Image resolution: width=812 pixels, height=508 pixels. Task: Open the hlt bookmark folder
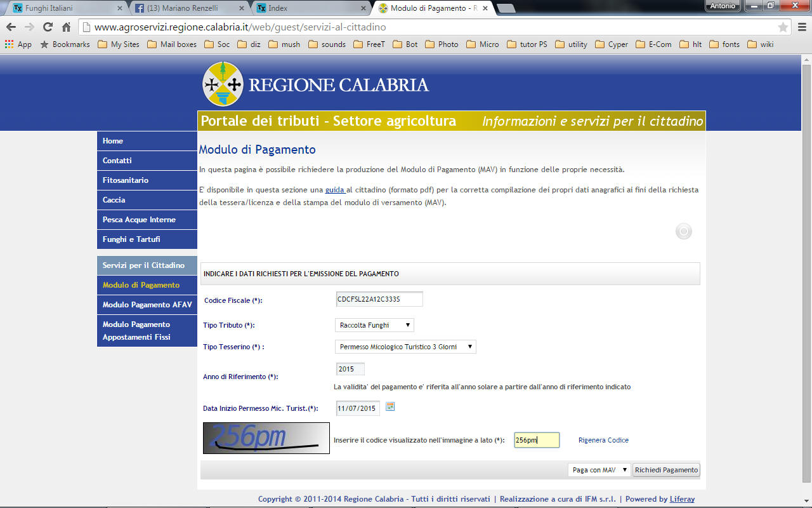tap(690, 44)
